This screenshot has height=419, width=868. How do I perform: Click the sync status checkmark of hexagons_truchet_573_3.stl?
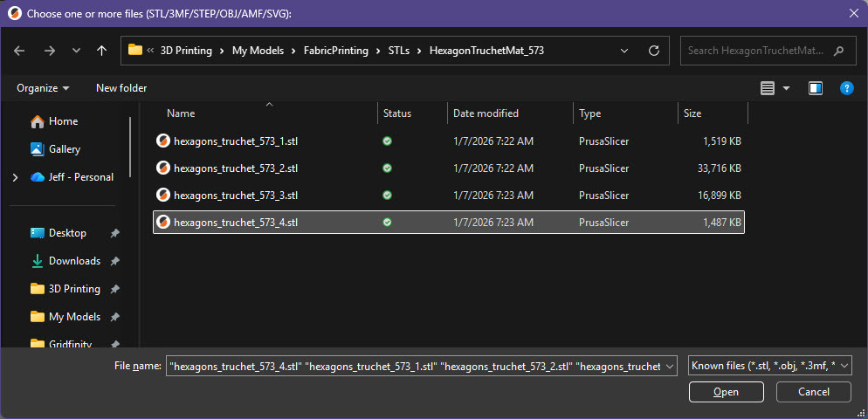388,195
